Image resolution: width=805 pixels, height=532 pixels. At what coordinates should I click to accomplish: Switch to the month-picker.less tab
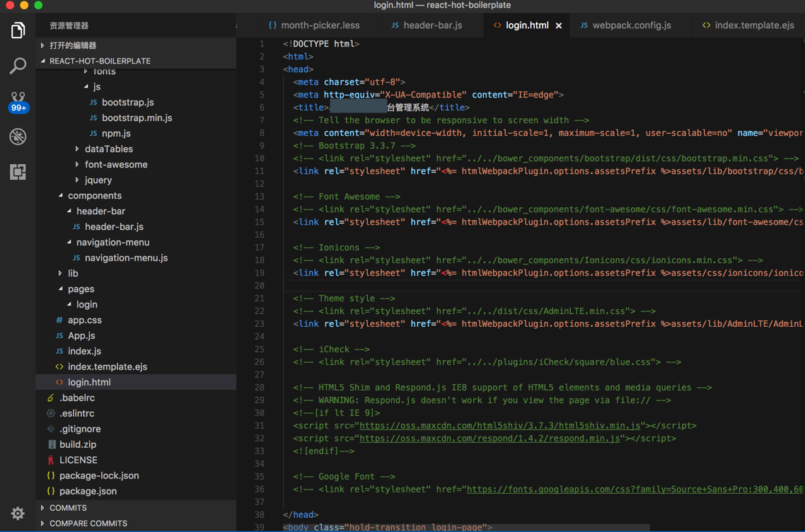tap(320, 25)
